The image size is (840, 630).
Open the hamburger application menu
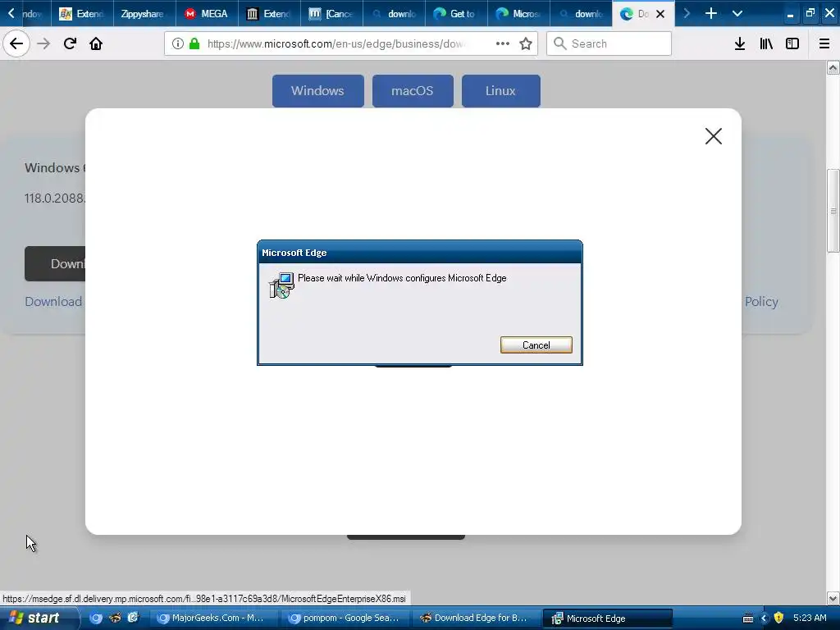[x=824, y=43]
